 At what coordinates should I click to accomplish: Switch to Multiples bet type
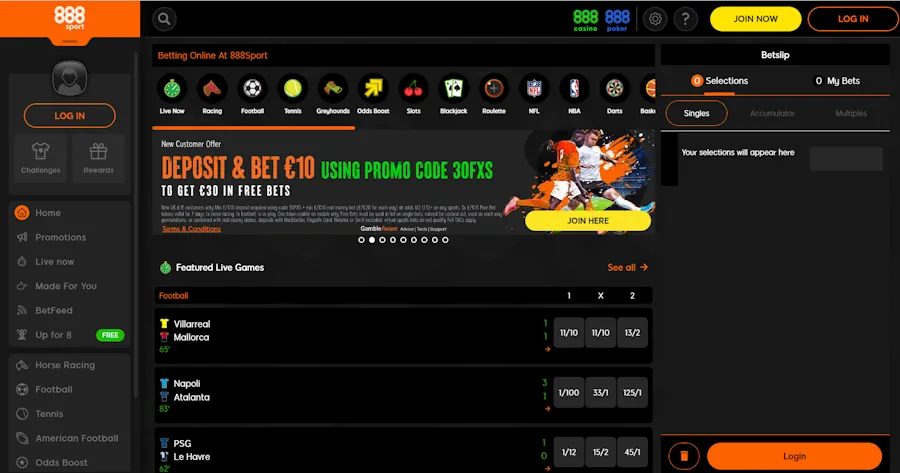tap(851, 113)
